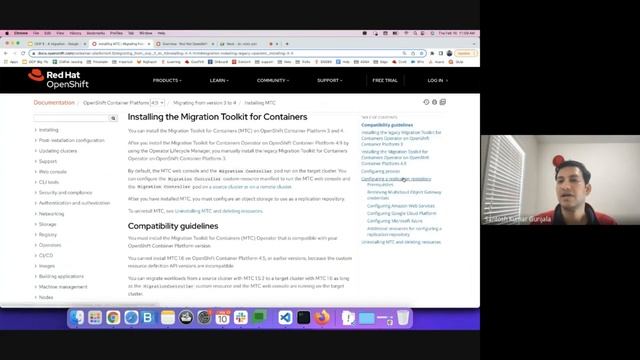Open the version 4.9 selector dropdown

tap(157, 103)
